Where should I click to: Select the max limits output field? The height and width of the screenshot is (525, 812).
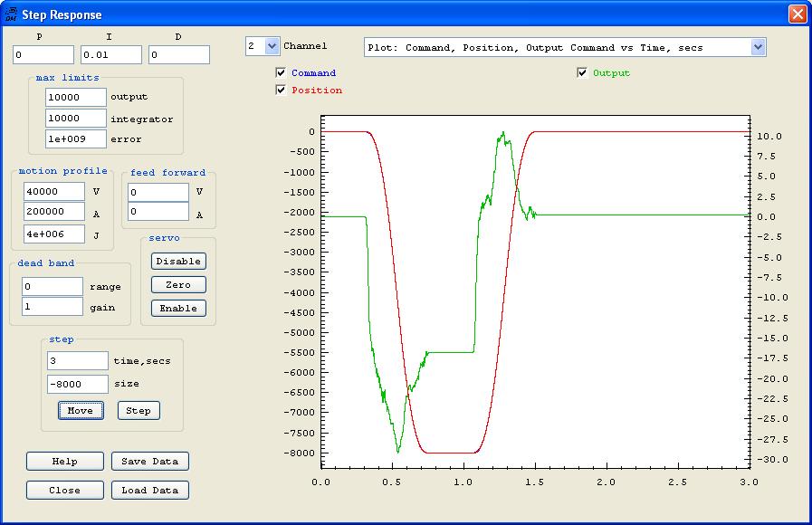(76, 97)
